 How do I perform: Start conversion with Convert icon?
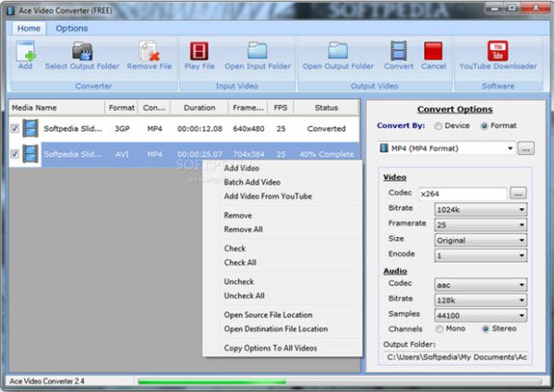[399, 51]
